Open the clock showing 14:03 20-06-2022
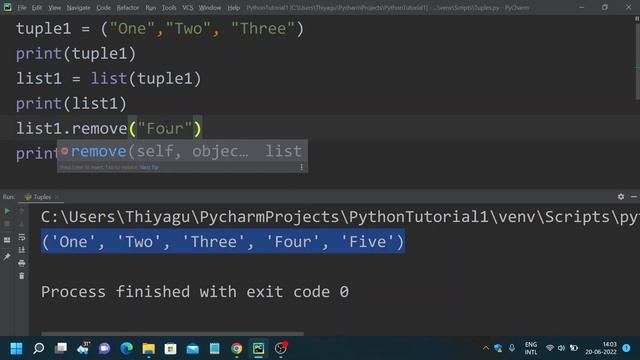This screenshot has height=360, width=640. click(x=601, y=348)
